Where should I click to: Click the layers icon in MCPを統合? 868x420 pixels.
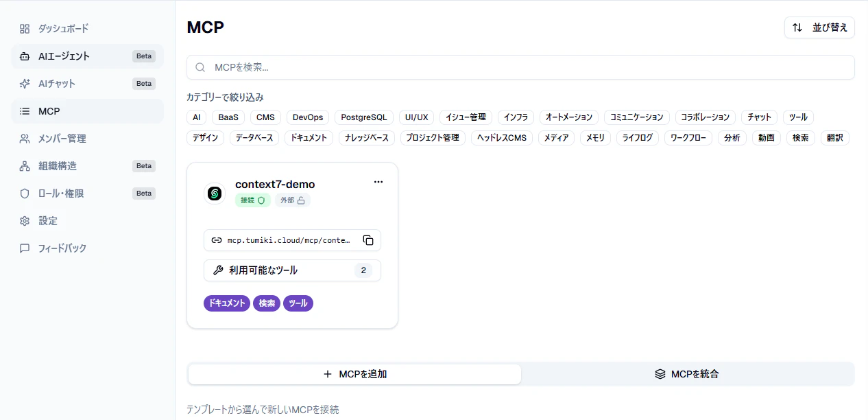click(x=660, y=374)
